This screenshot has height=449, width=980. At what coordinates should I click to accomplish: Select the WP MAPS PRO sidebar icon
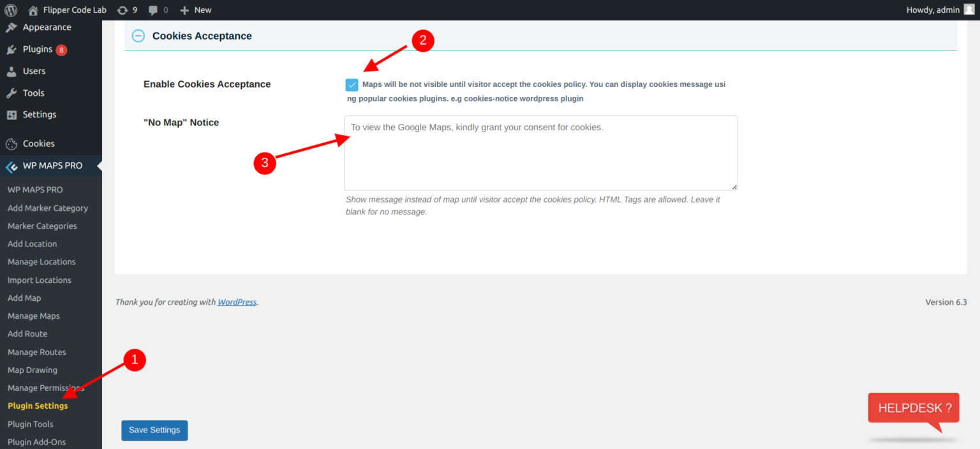(x=11, y=165)
